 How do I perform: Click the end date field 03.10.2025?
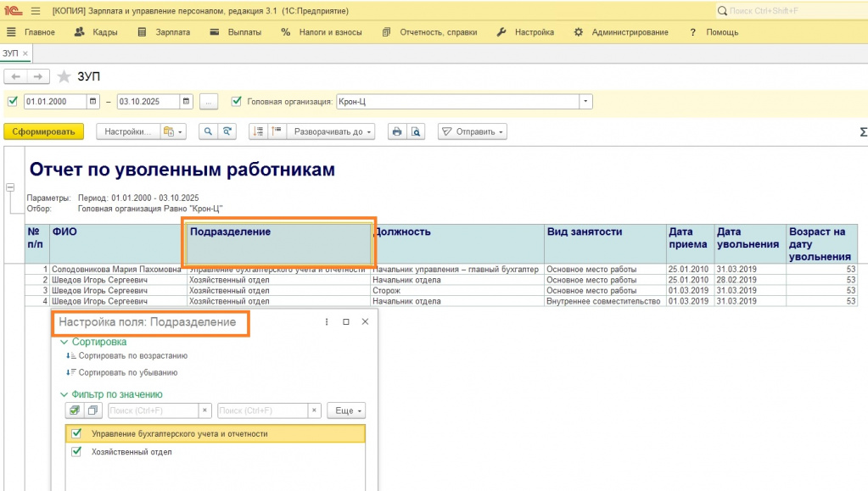[148, 101]
